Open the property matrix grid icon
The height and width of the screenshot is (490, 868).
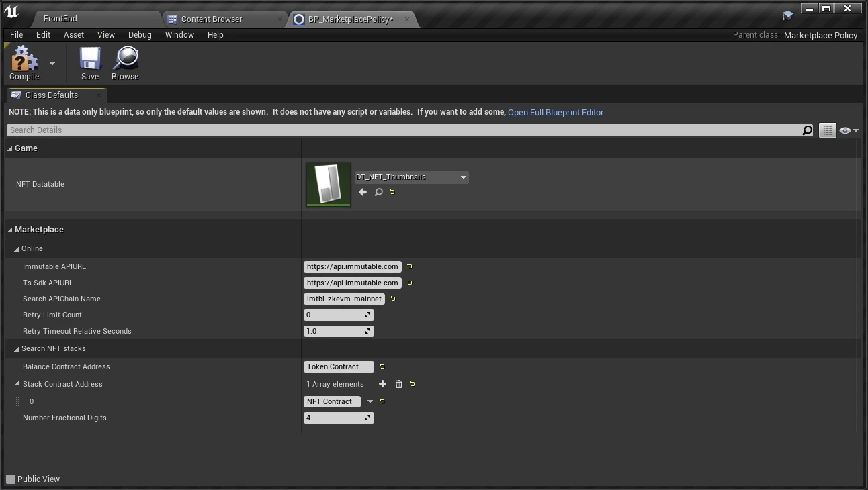click(x=827, y=130)
